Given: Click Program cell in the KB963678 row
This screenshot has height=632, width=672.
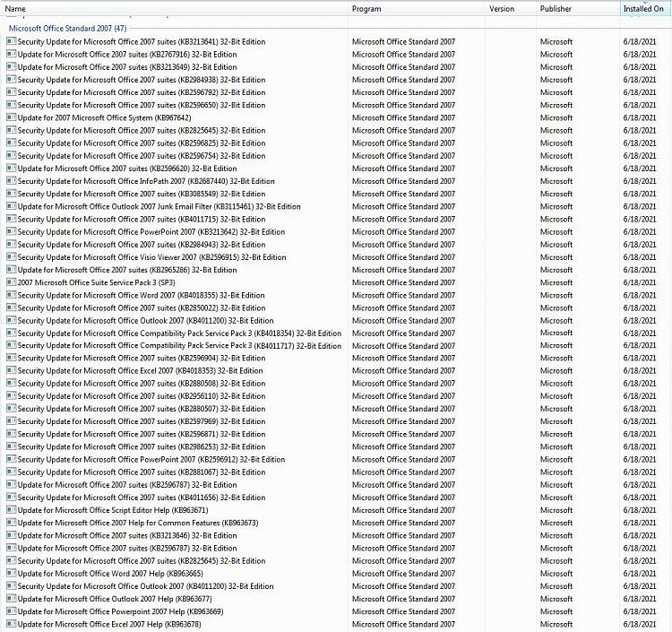Looking at the screenshot, I should (x=403, y=624).
